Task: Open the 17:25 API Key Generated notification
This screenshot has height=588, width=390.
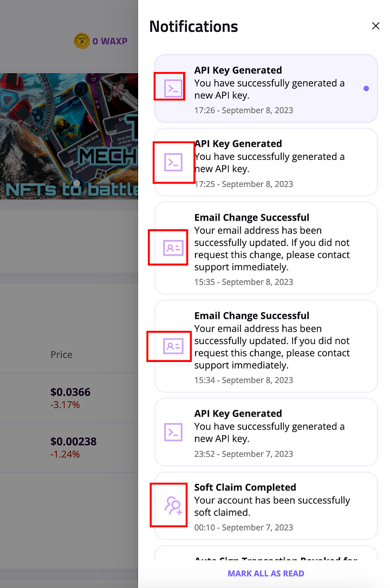Action: click(266, 162)
